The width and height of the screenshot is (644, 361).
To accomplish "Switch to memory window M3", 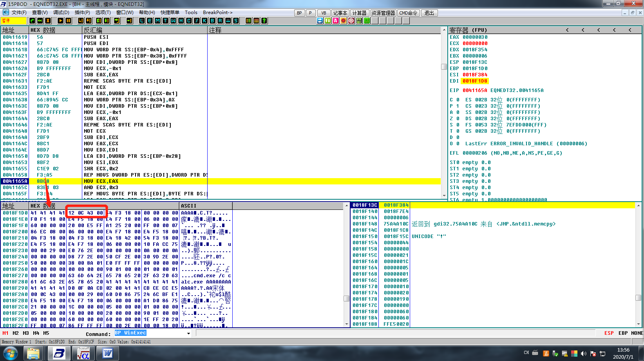I will 26,333.
